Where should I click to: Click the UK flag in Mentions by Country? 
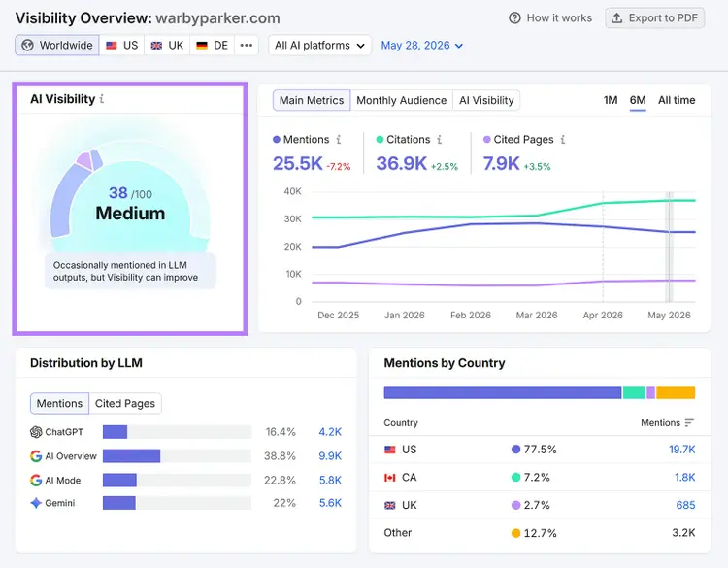click(x=390, y=505)
